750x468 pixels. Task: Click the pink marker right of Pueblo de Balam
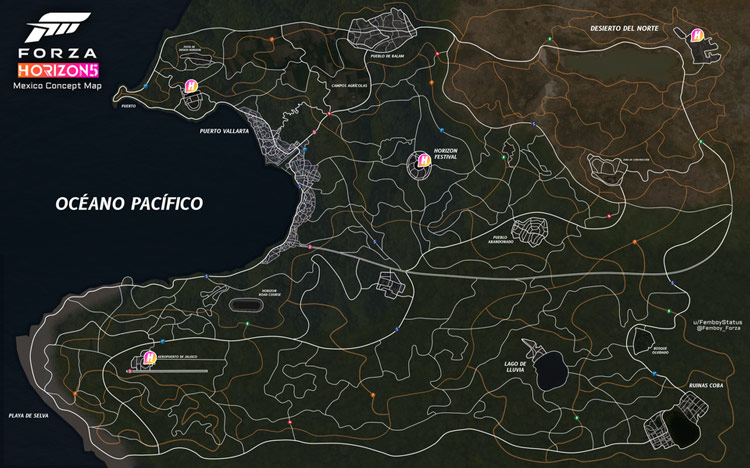[437, 55]
